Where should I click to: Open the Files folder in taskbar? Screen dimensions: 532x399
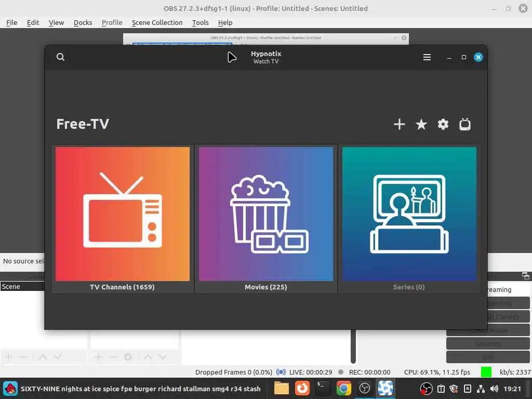[281, 388]
